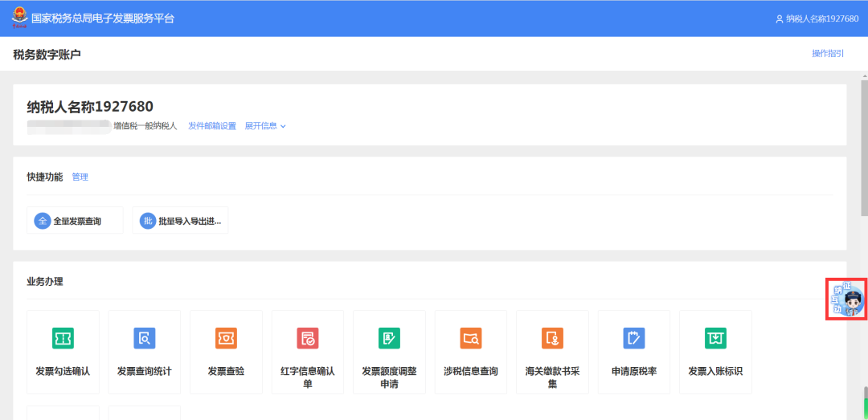Click the 业务办理 section heading
The image size is (868, 420).
(x=45, y=282)
